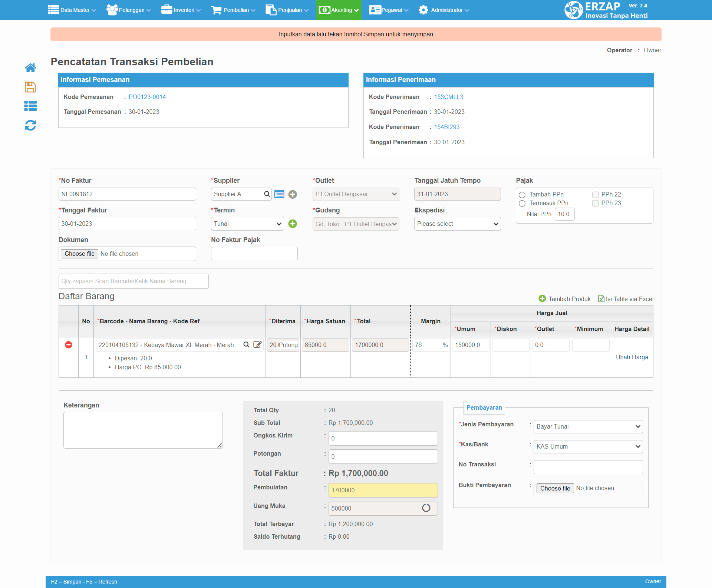This screenshot has height=588, width=712.
Task: Open the list view sidebar icon
Action: pyautogui.click(x=30, y=106)
